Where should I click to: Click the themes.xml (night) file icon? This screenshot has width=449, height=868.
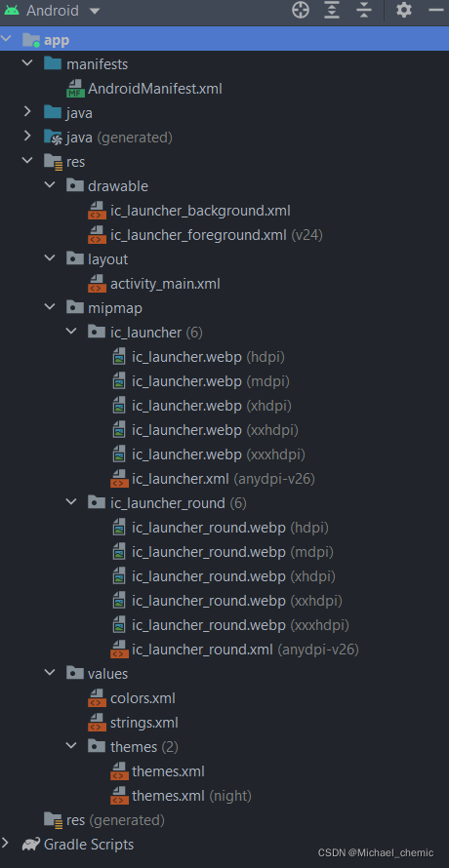click(x=119, y=796)
